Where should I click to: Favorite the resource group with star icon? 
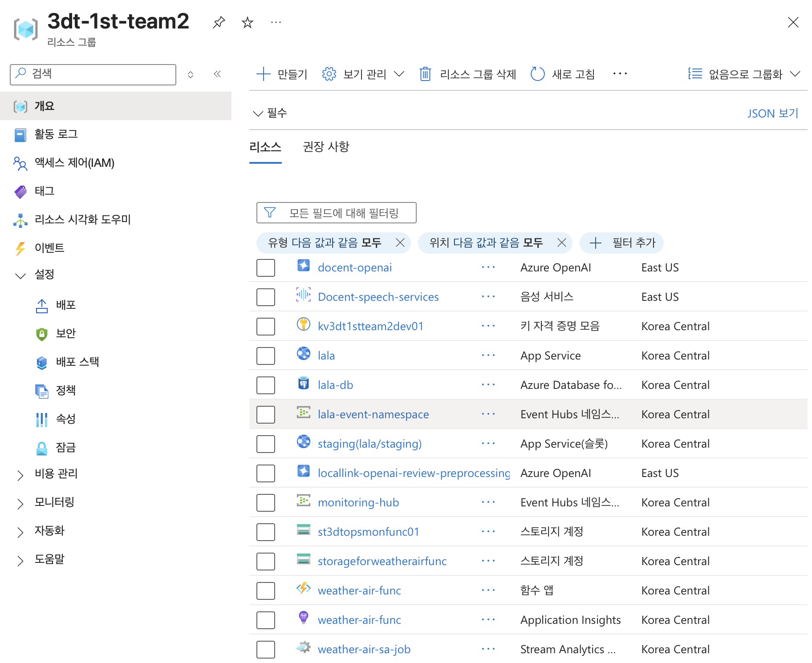[x=248, y=22]
